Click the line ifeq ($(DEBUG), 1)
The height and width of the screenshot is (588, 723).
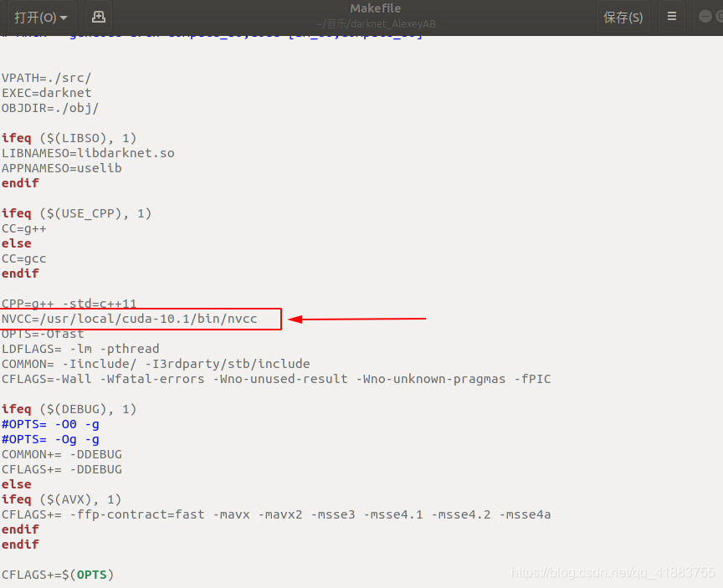point(69,409)
